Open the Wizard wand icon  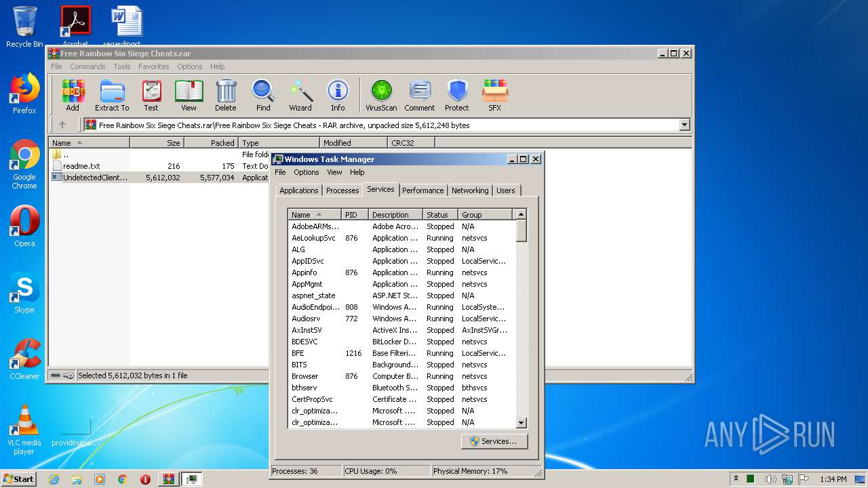(x=300, y=95)
